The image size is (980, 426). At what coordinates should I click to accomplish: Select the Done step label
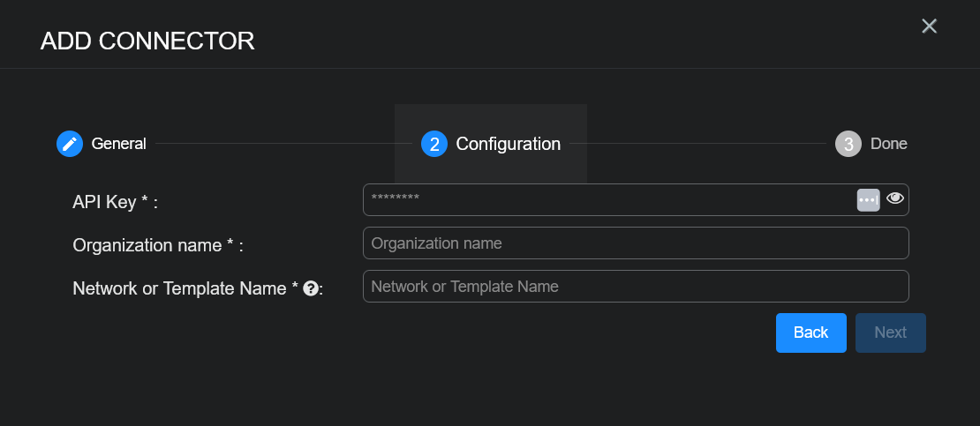(x=888, y=144)
